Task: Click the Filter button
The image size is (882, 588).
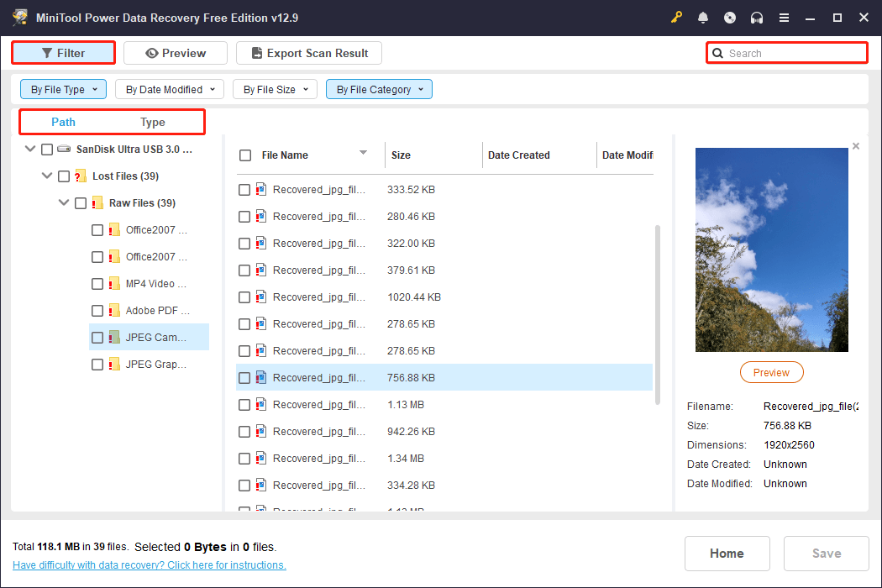Action: (x=64, y=53)
